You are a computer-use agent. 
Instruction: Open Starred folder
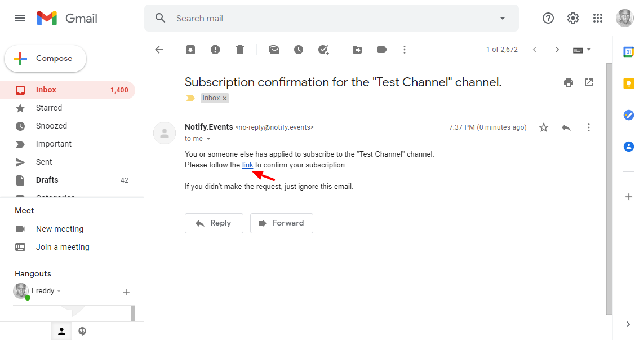click(x=68, y=108)
